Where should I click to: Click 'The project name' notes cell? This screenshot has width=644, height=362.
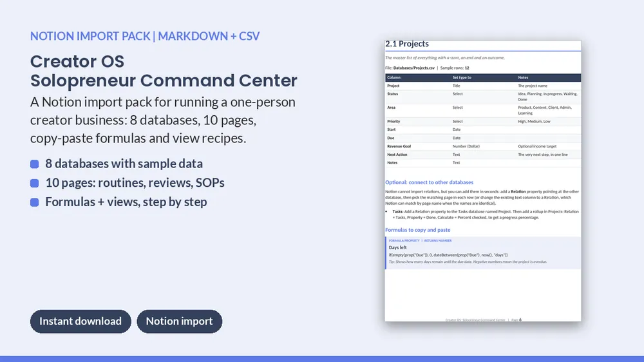(x=533, y=86)
